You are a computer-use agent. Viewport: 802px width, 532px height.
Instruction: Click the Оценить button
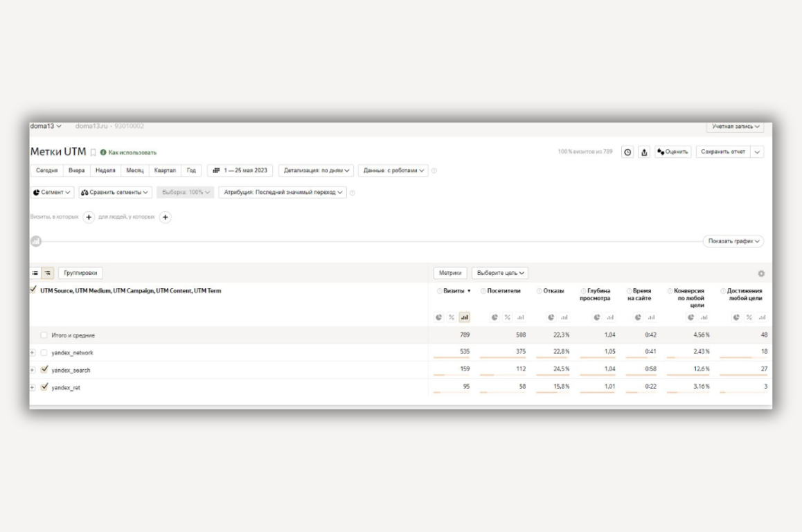[673, 152]
